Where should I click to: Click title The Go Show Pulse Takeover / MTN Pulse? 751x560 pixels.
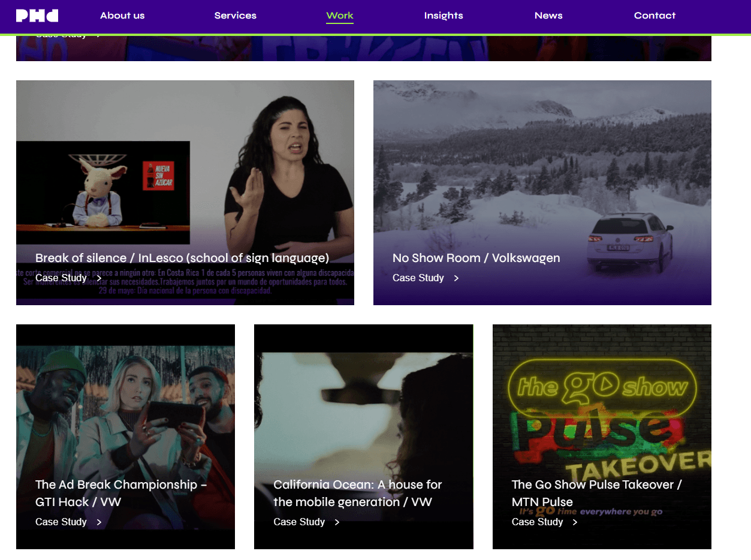pyautogui.click(x=597, y=493)
